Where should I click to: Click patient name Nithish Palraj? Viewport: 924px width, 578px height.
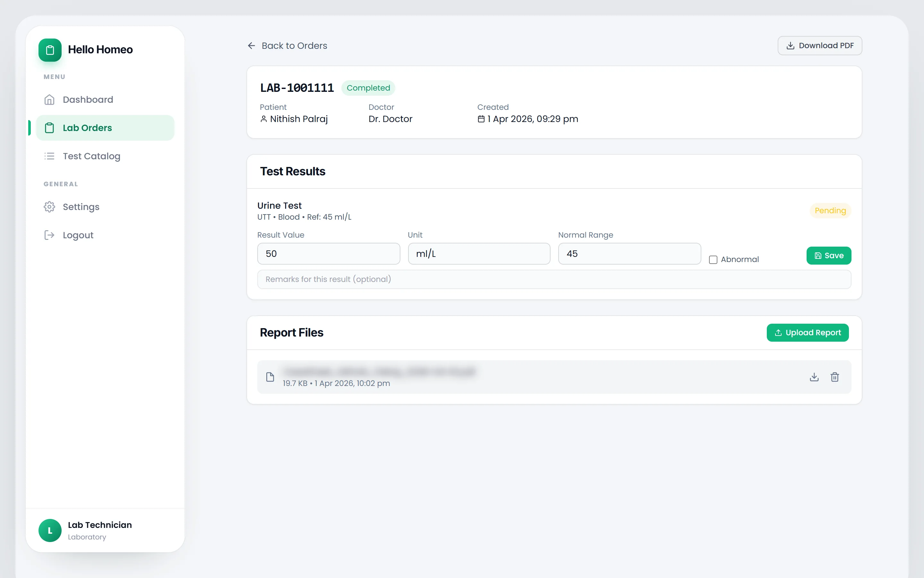point(299,119)
